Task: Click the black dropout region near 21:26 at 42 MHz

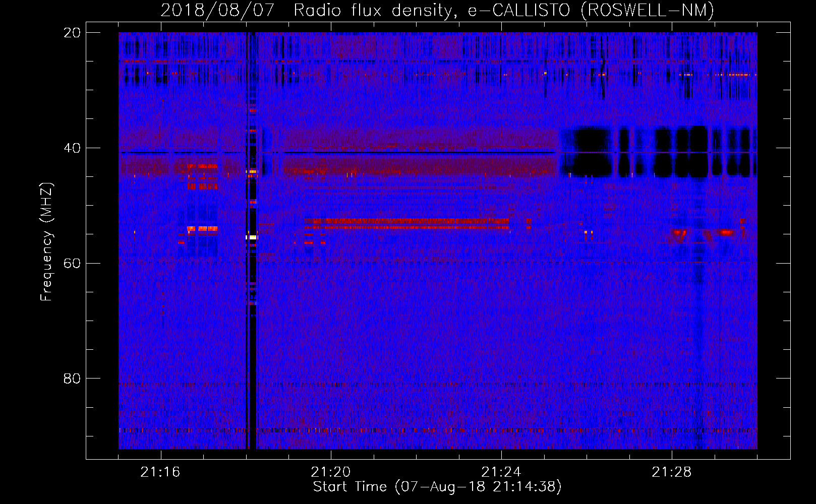Action: [591, 151]
